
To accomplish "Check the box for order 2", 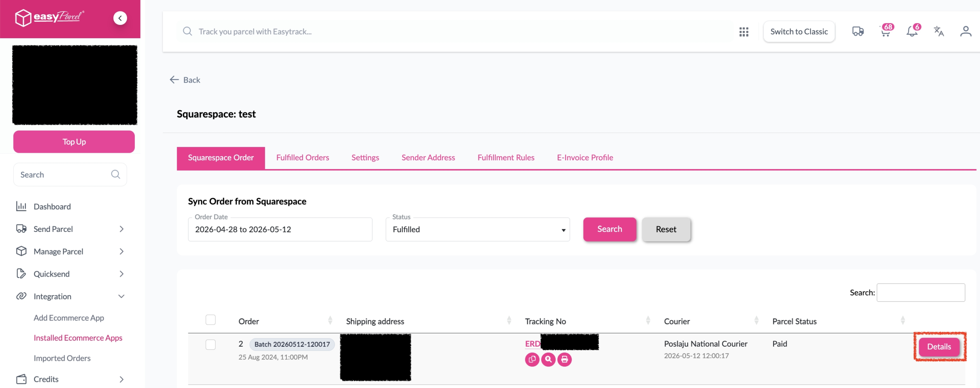I will (211, 344).
